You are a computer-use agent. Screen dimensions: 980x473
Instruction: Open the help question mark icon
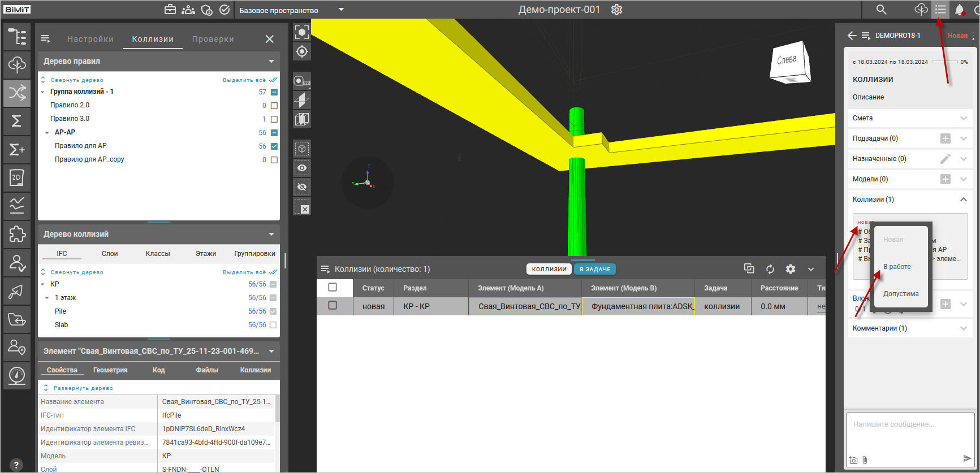pyautogui.click(x=16, y=465)
